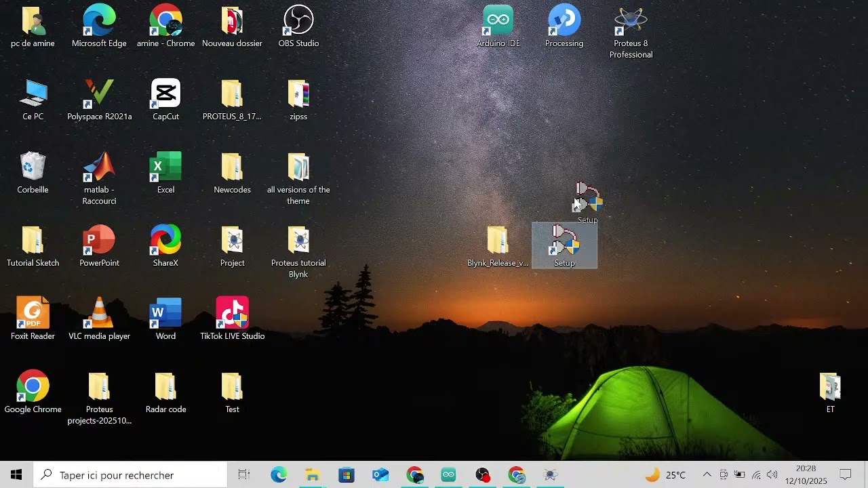The width and height of the screenshot is (868, 488).
Task: Select the PowerPoint desktop shortcut
Action: point(99,247)
